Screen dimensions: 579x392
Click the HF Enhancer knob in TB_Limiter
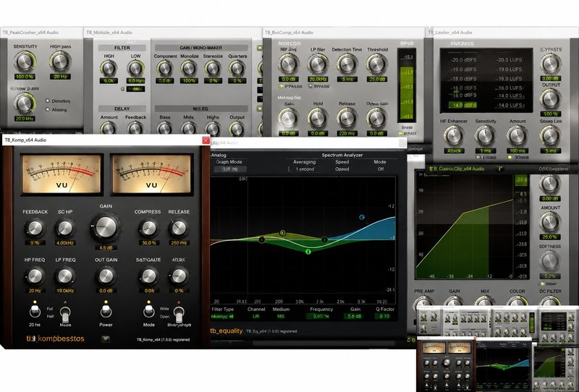454,136
